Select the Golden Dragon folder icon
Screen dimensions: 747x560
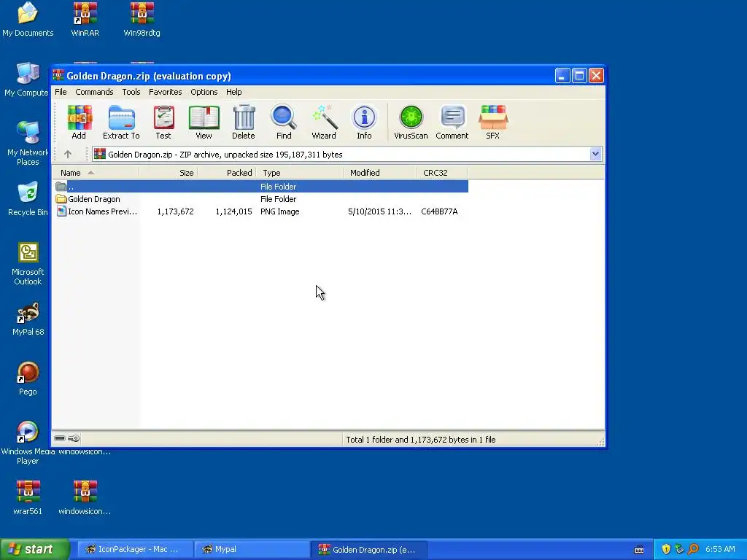(61, 199)
